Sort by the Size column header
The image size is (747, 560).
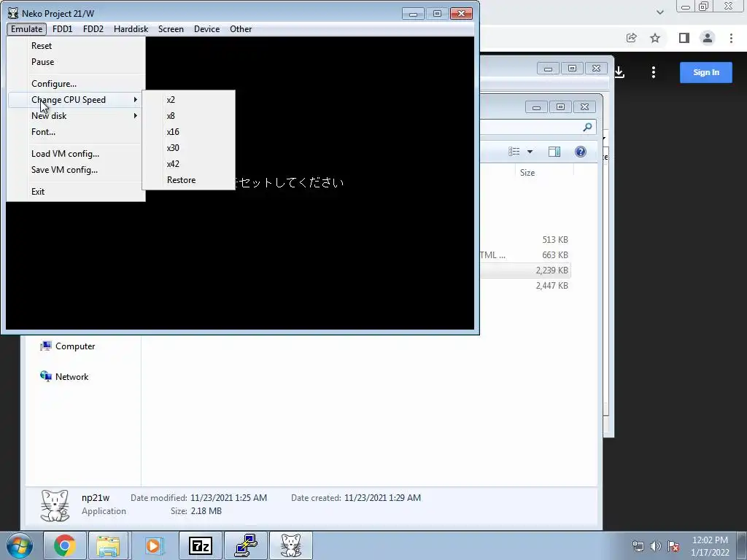click(x=544, y=172)
